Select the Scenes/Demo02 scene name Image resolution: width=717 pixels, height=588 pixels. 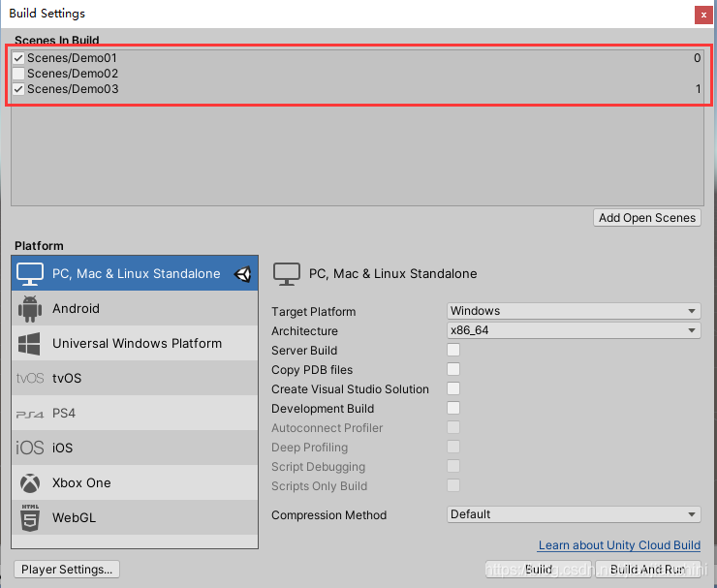73,74
